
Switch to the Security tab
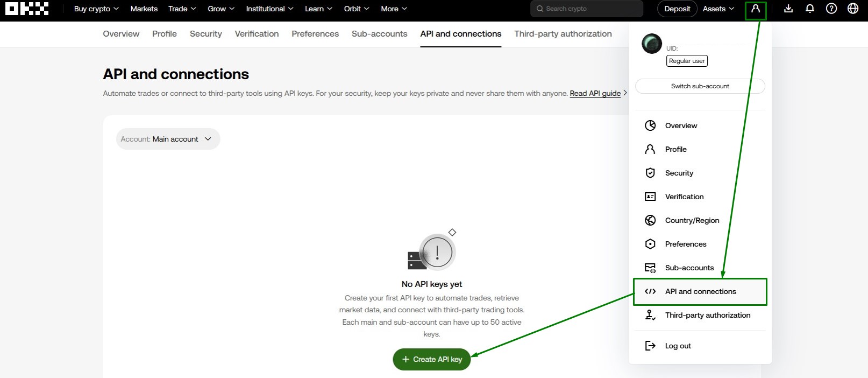tap(206, 33)
